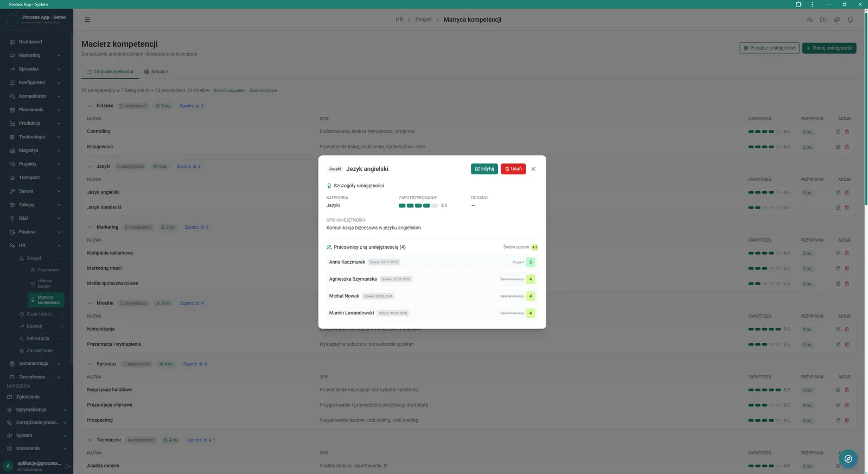This screenshot has height=474, width=868.
Task: Click the logout icon next to user account
Action: pos(68,466)
